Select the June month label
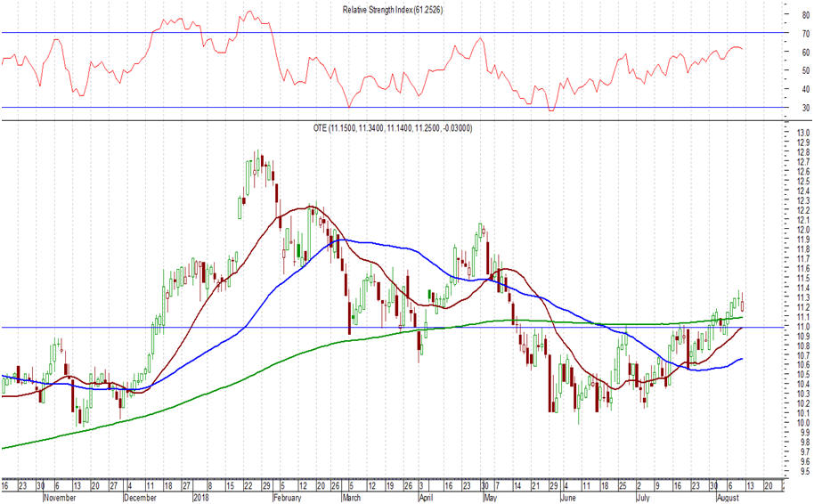814x504 pixels. pyautogui.click(x=568, y=498)
